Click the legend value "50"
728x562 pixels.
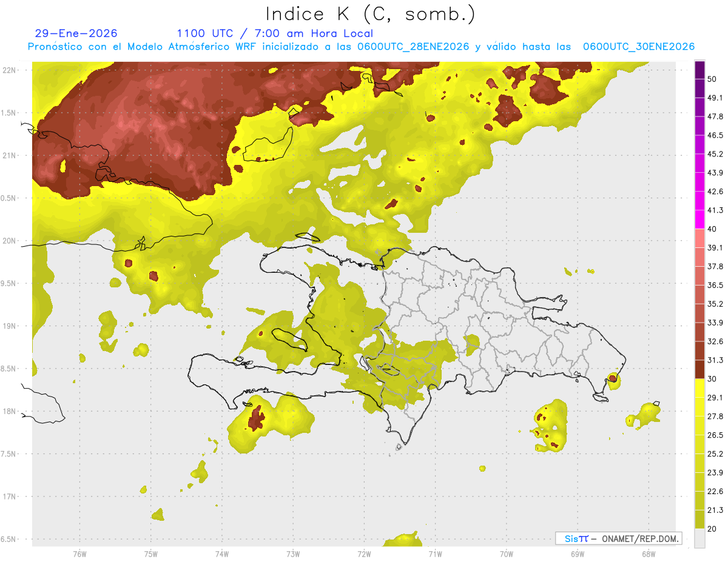(712, 79)
